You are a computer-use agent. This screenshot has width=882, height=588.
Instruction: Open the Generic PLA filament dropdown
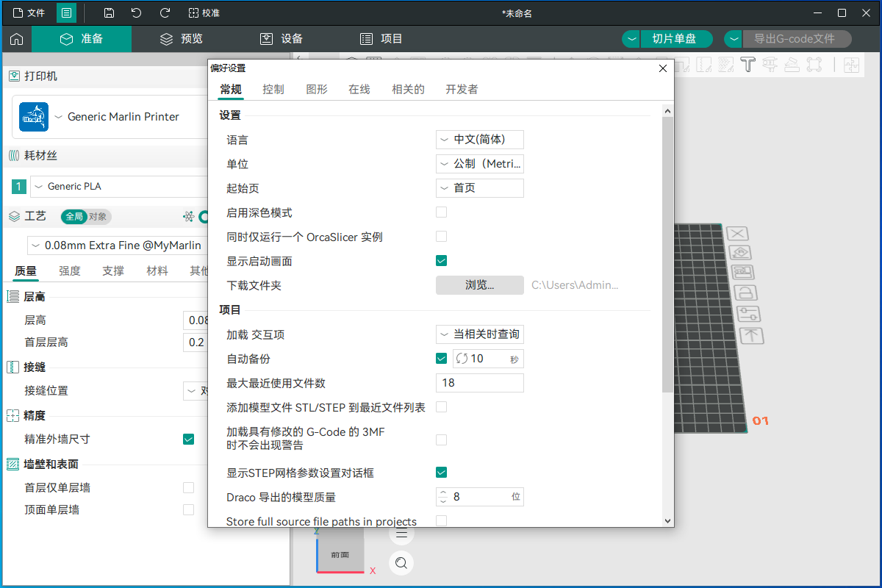pyautogui.click(x=119, y=187)
